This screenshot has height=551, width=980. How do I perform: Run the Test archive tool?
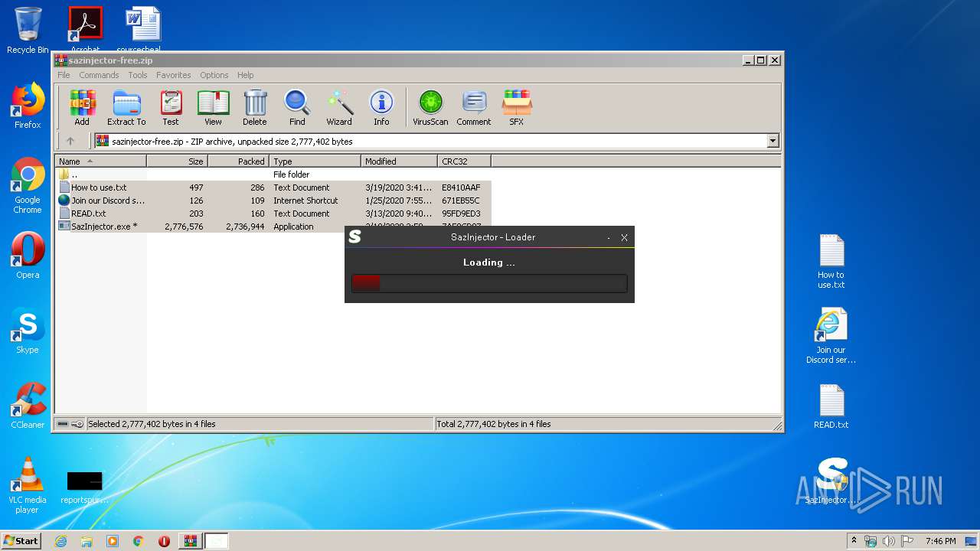[171, 107]
